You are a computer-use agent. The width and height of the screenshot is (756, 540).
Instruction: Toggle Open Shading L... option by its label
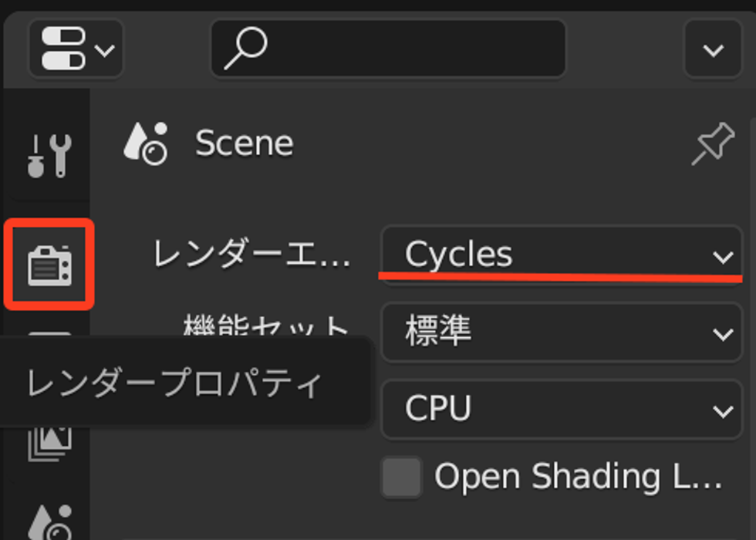(x=578, y=477)
